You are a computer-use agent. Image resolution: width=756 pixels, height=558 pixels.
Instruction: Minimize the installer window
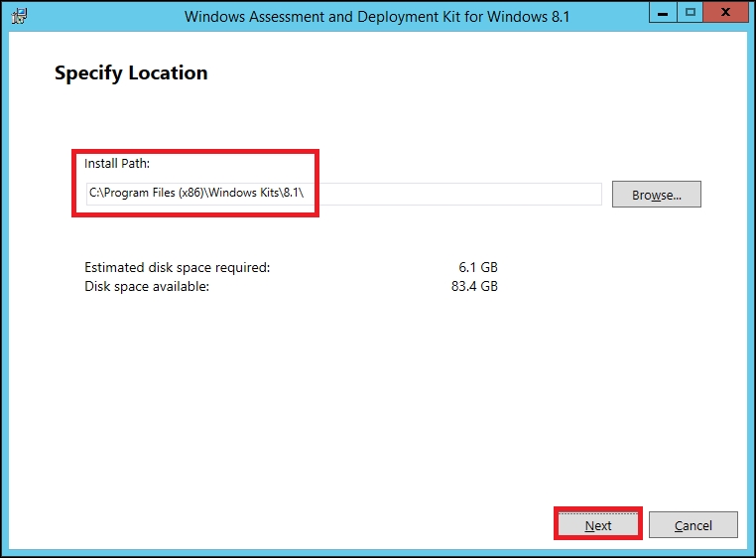[x=663, y=13]
